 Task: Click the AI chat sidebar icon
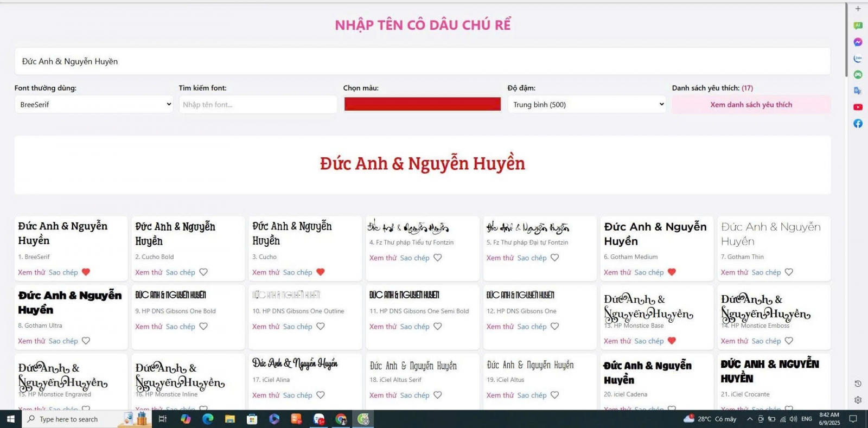[x=858, y=25]
